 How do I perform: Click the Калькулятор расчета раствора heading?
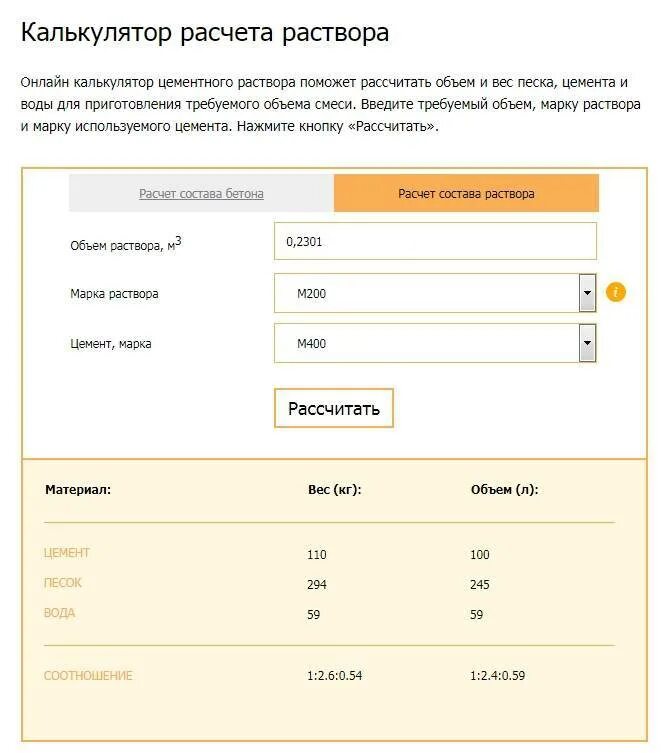point(205,33)
